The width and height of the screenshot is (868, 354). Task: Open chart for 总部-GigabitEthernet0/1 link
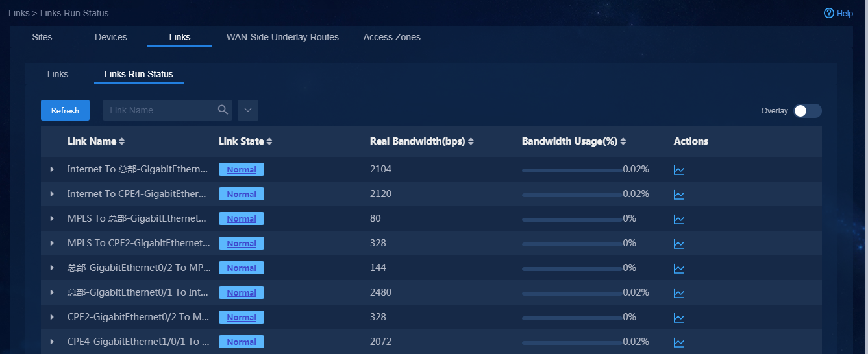[679, 293]
